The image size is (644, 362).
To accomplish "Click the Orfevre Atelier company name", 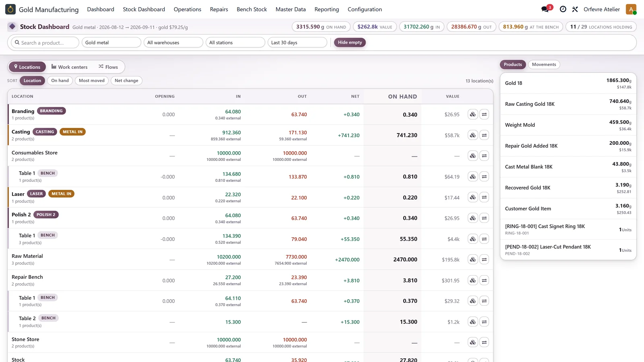I will (602, 9).
